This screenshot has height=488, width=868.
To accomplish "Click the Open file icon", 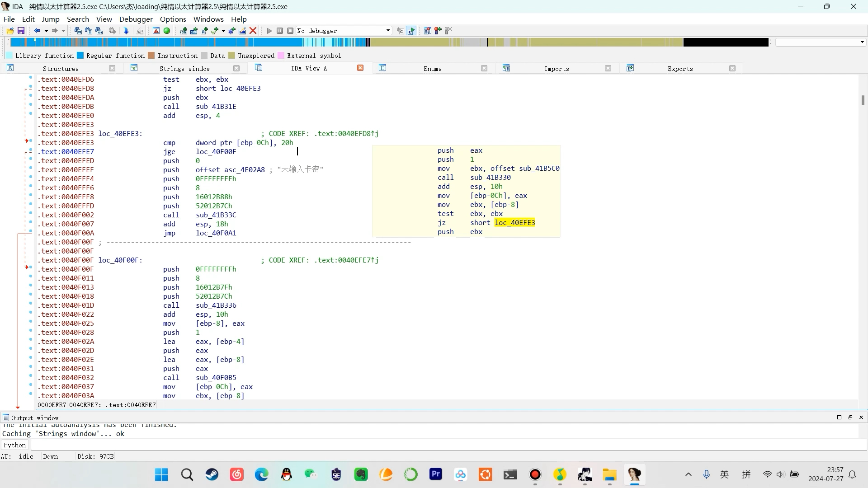I will pyautogui.click(x=10, y=31).
